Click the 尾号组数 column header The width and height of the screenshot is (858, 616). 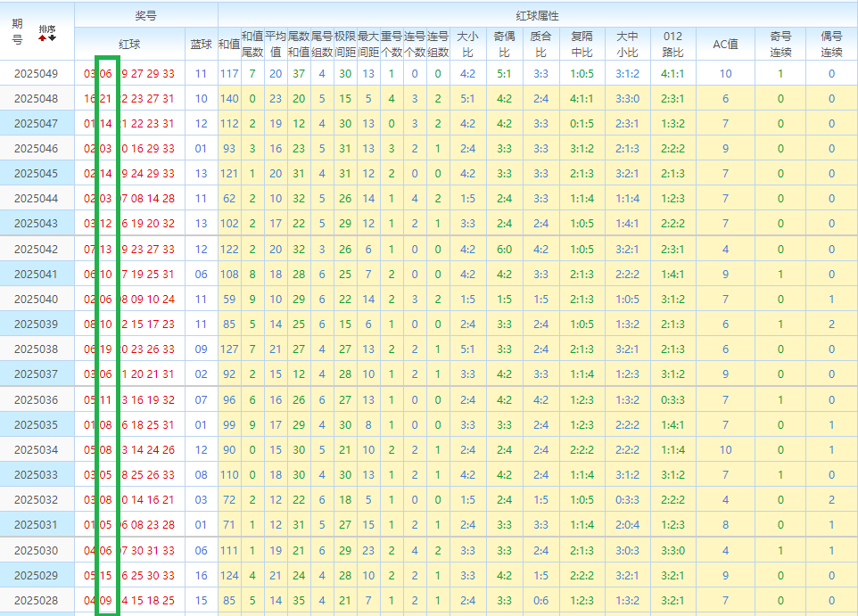coord(322,45)
